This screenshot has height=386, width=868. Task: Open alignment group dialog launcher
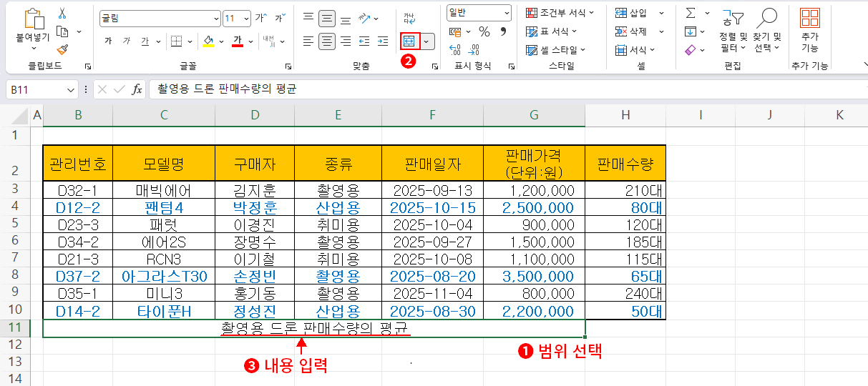pos(434,66)
